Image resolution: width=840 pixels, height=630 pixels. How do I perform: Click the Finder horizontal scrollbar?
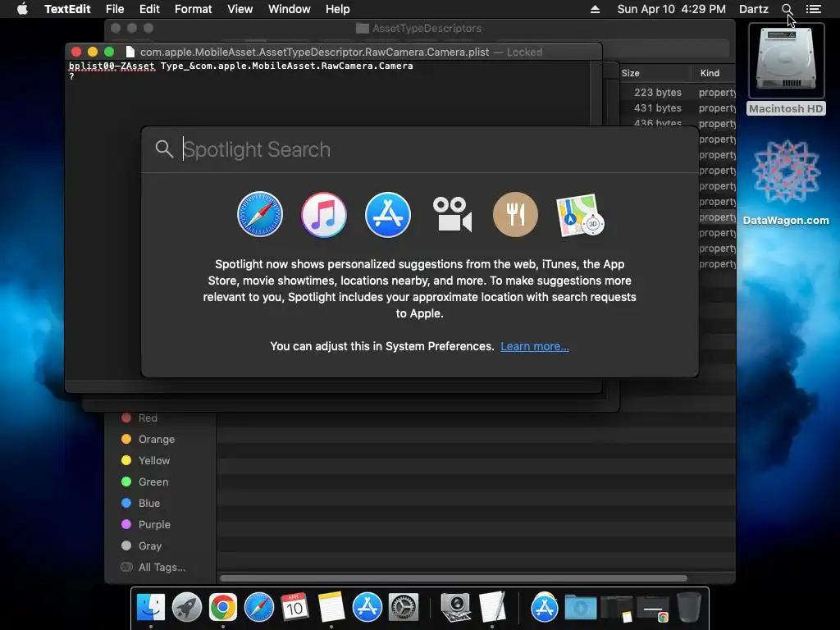click(x=453, y=578)
